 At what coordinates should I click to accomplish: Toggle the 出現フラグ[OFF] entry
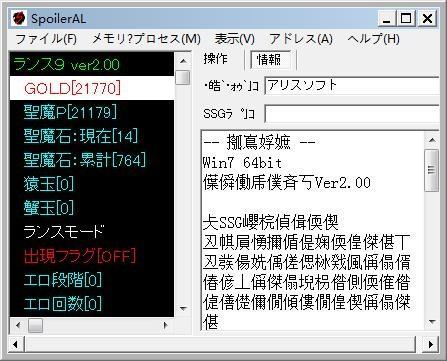[92, 256]
